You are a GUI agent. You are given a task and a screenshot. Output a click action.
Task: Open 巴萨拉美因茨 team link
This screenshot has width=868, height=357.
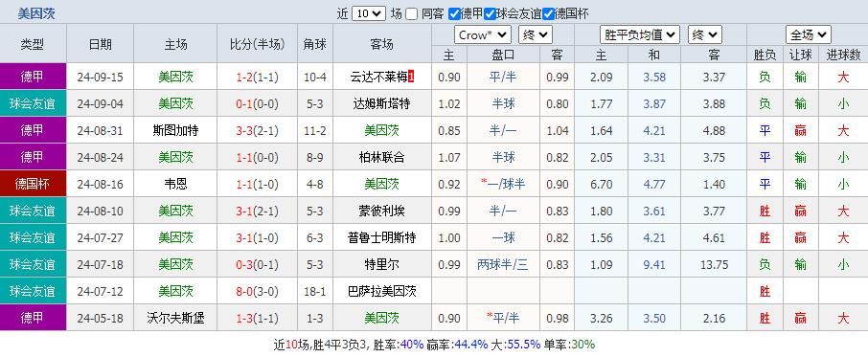(382, 291)
